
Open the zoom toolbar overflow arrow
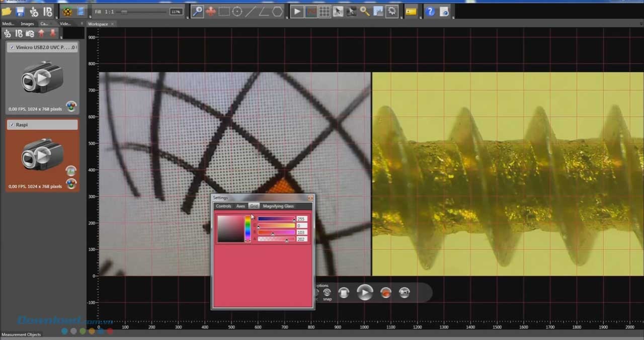click(187, 18)
